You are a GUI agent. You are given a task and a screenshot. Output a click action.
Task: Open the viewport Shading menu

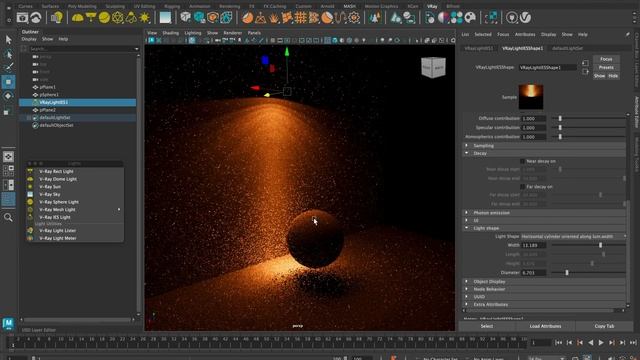(171, 33)
